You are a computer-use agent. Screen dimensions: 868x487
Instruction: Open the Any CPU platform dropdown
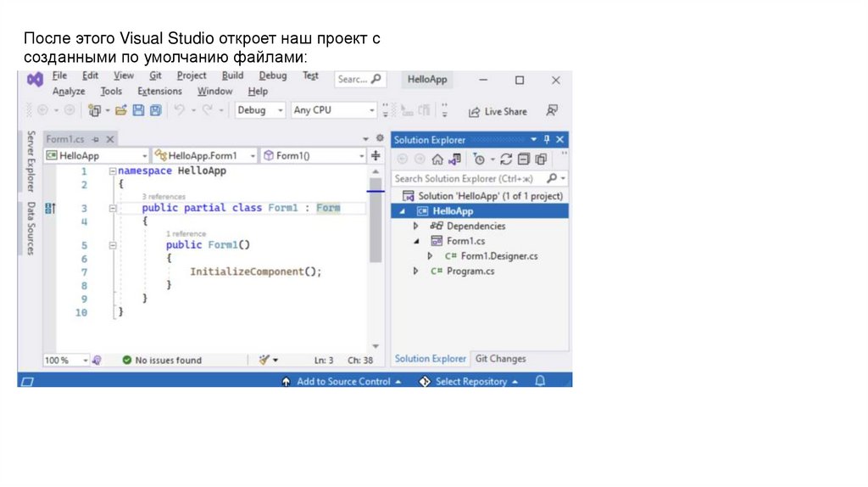[334, 110]
